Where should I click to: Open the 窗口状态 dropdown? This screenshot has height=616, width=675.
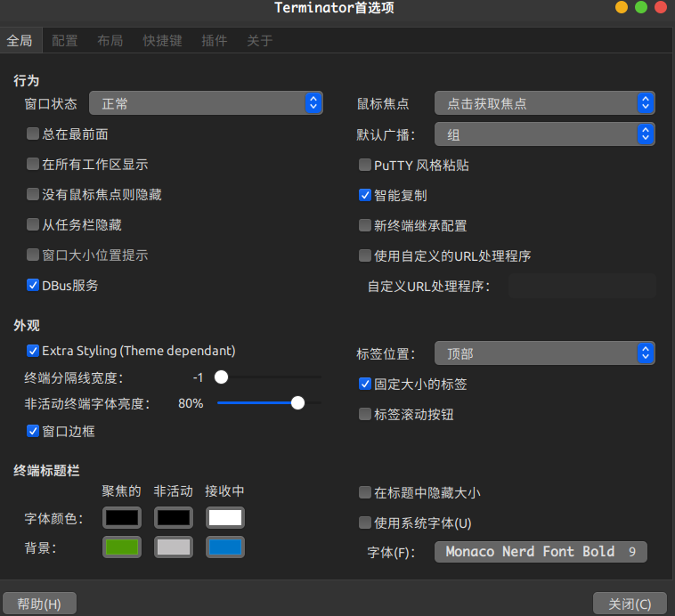click(x=206, y=103)
